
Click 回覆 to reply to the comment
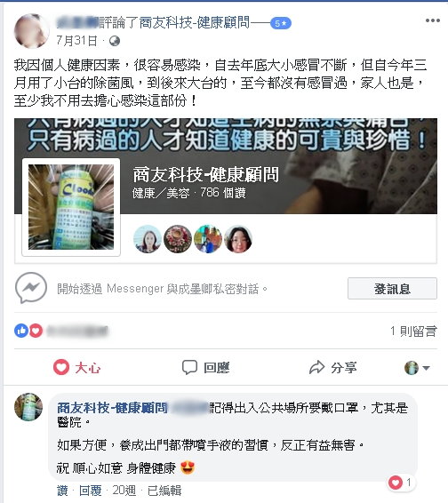[90, 491]
